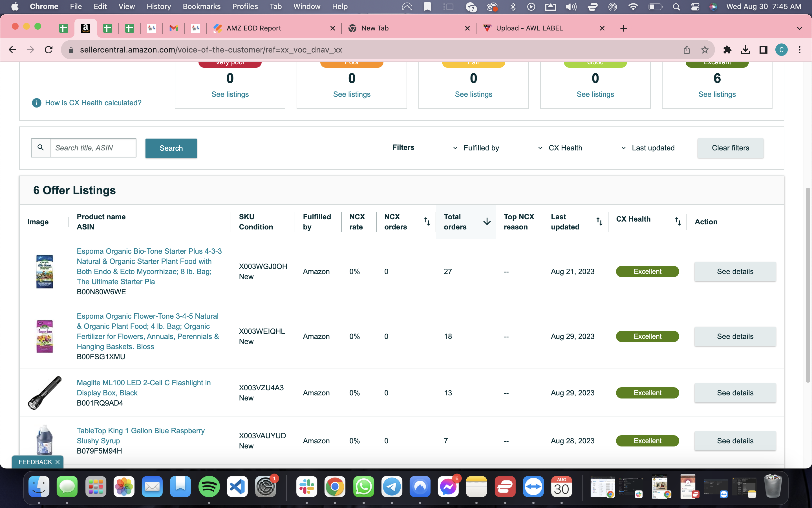Open TableTop King Slushy Syrup product link

[141, 436]
